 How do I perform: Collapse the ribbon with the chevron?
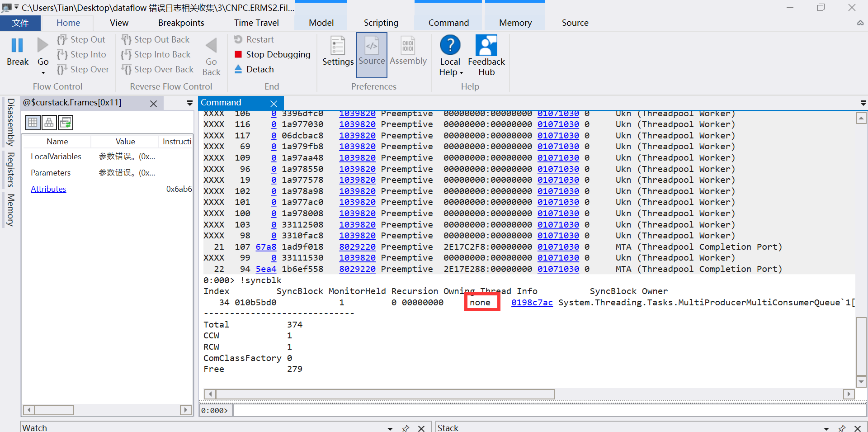(860, 23)
